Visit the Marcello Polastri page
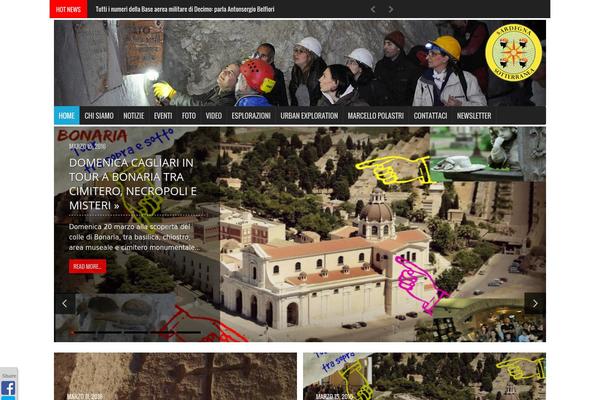This screenshot has height=400, width=600. pyautogui.click(x=376, y=116)
